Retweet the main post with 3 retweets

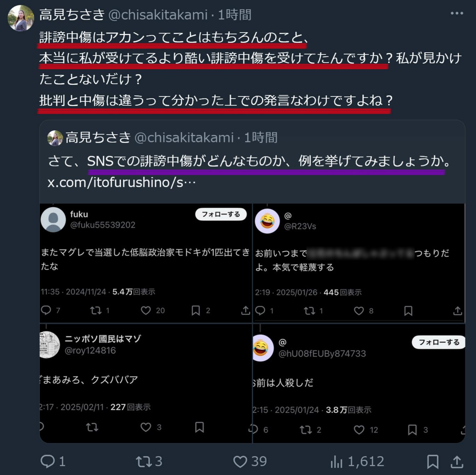click(149, 461)
